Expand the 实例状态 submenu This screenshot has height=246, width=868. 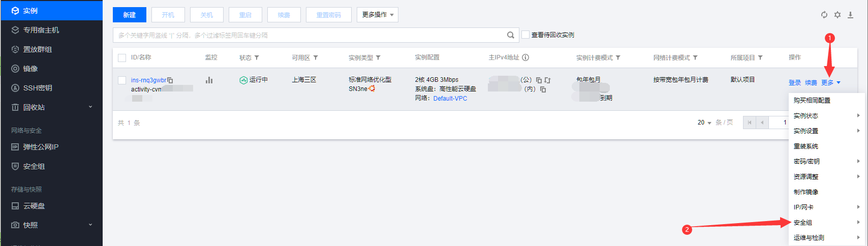pos(826,116)
